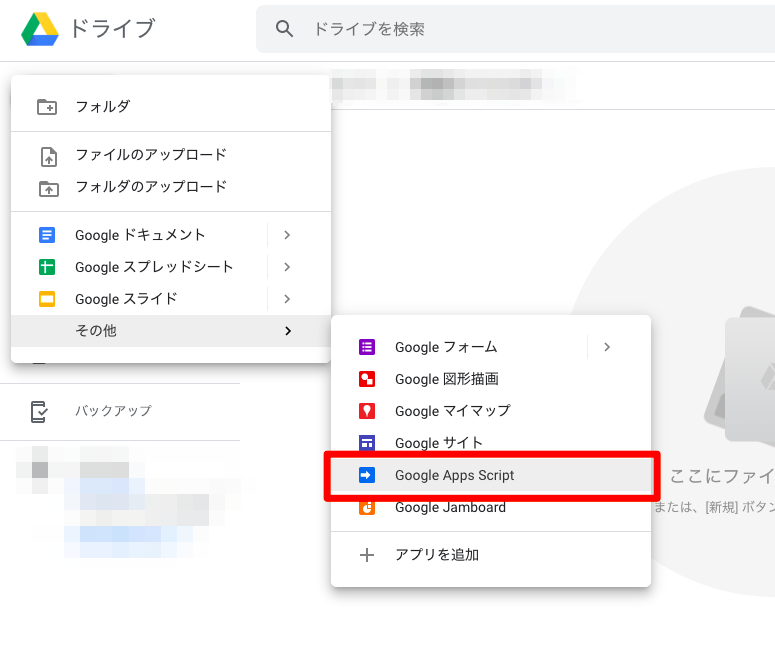Click the ドライブ title text
Viewport: 775px width, 654px height.
[113, 29]
